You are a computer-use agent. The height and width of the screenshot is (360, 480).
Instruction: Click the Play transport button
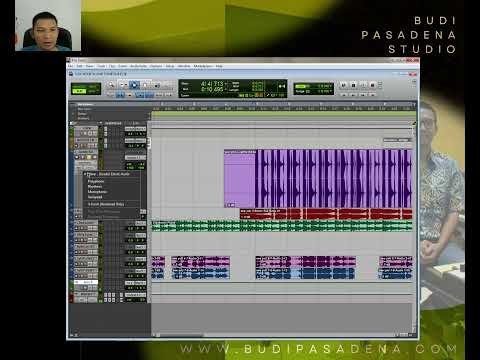click(x=363, y=85)
